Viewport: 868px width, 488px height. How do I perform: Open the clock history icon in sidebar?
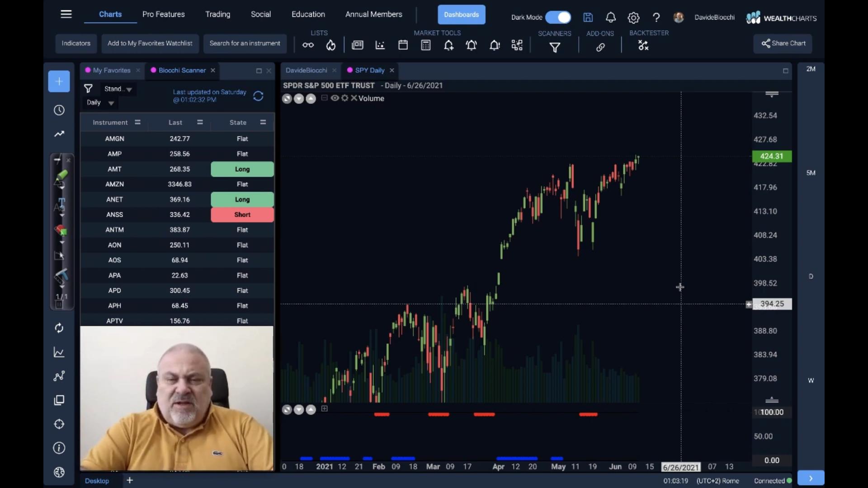59,110
